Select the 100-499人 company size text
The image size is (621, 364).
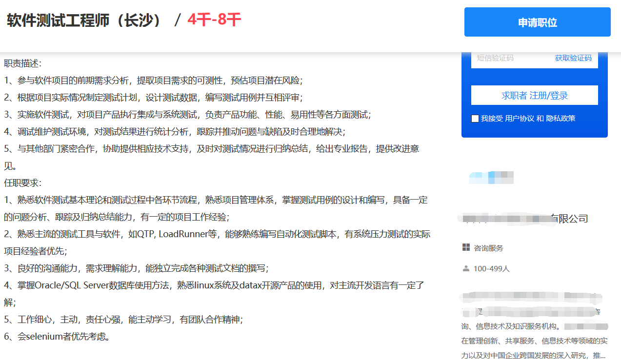(491, 269)
